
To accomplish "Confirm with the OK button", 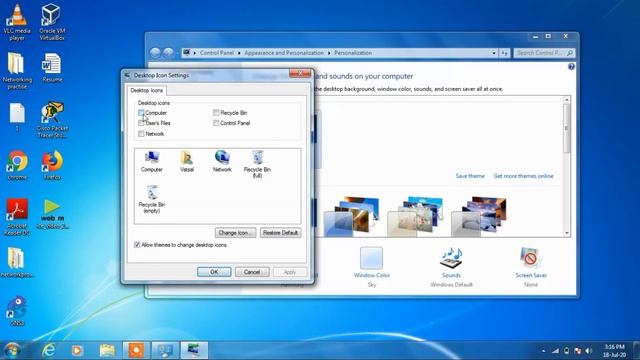I will (214, 272).
